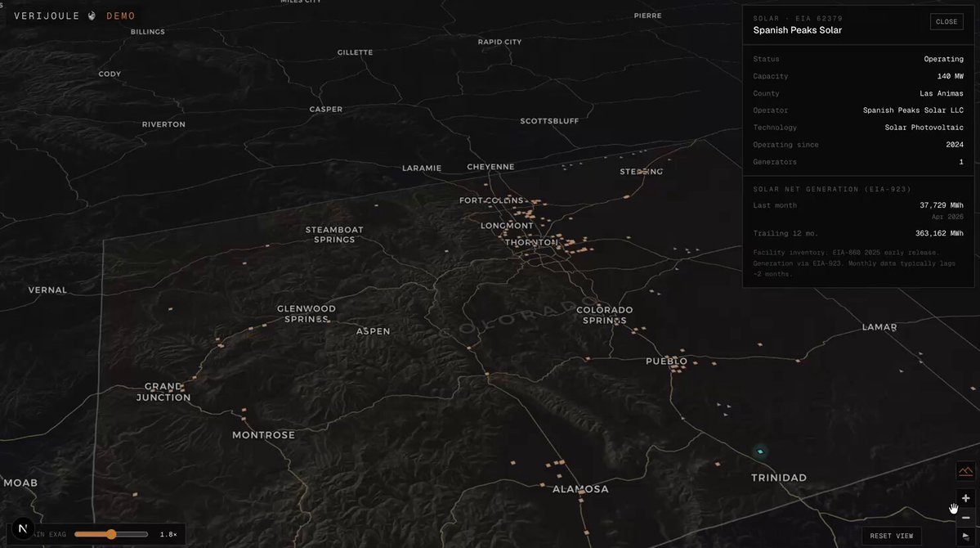Click the Reset View button
This screenshot has height=548, width=980.
[891, 536]
